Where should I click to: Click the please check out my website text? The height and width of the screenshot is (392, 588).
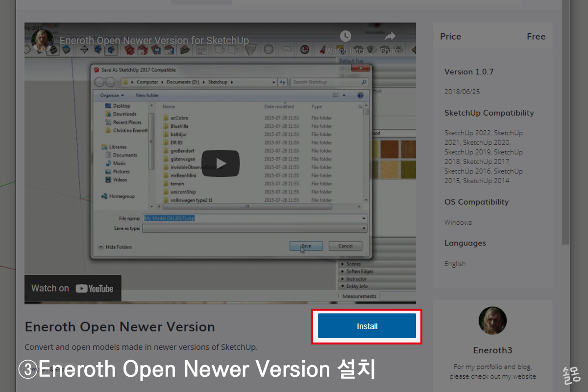click(x=492, y=377)
